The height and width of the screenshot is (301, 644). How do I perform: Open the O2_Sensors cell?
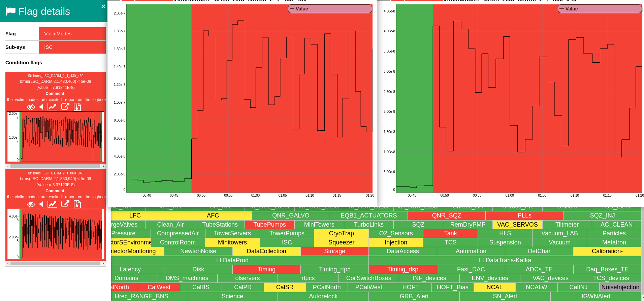coord(396,233)
